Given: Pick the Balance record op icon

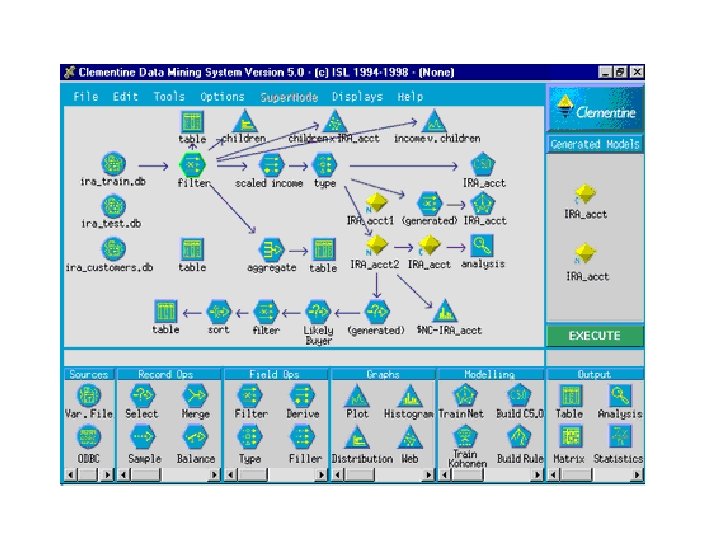Looking at the screenshot, I should [196, 437].
